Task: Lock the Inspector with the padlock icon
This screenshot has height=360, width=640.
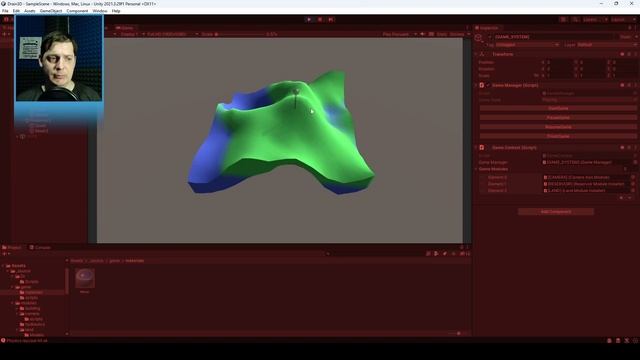Action: point(630,28)
